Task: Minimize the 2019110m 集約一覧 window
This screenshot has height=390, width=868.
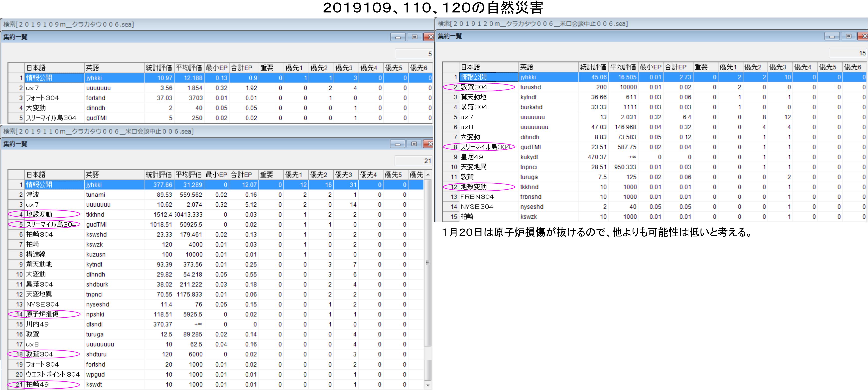Action: pos(398,144)
